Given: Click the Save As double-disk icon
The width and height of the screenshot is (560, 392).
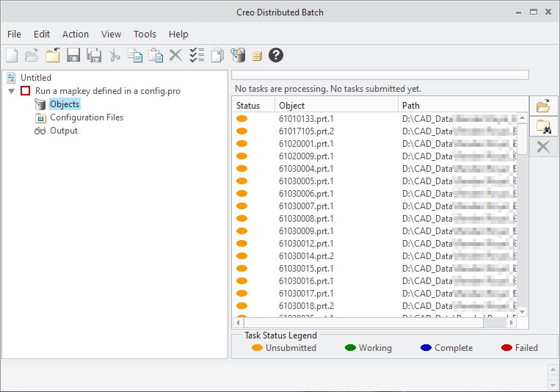Looking at the screenshot, I should pos(94,55).
